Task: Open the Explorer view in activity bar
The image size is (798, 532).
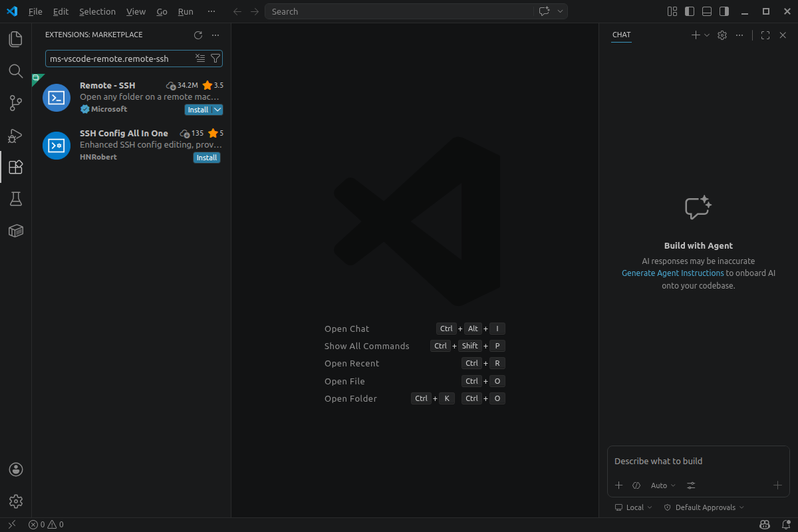Action: pos(16,39)
